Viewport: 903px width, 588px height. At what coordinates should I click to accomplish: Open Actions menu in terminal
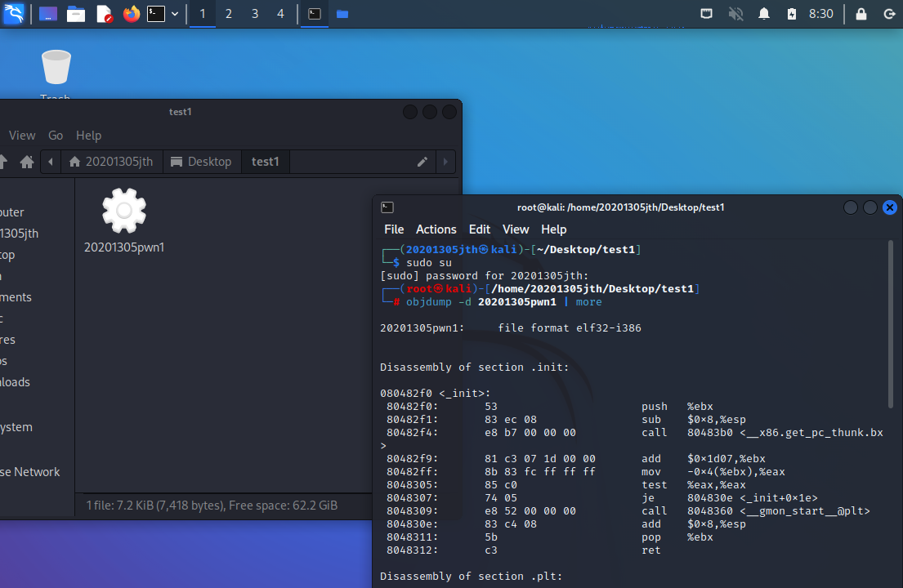[x=436, y=229]
